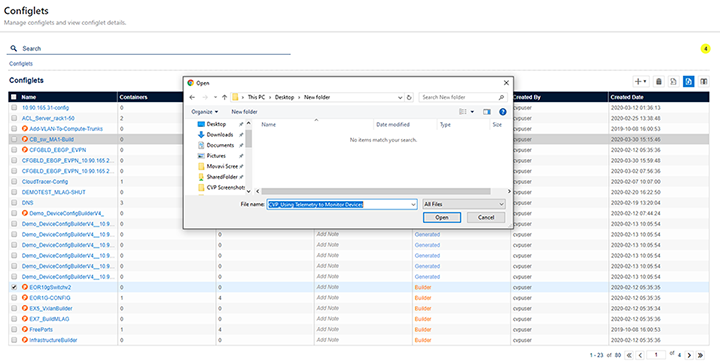720x361 pixels.
Task: Open the CloudTracer-Config configlet link
Action: [45, 181]
